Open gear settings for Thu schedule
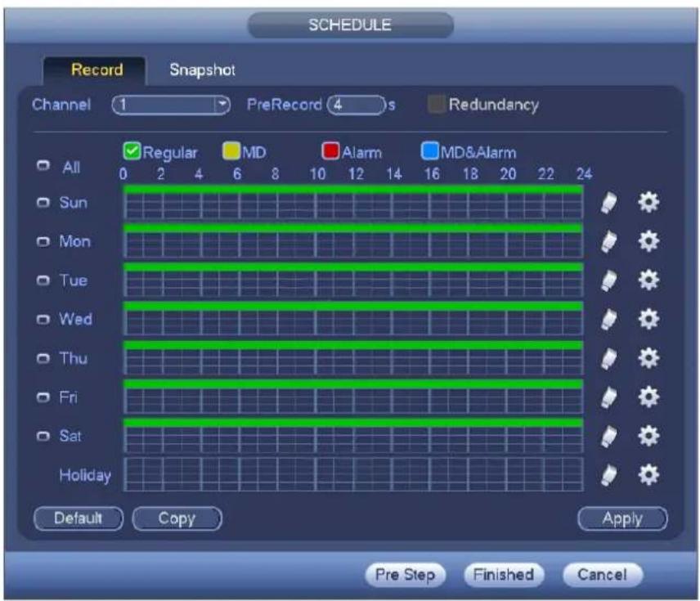Viewport: 700px width, 601px height. click(648, 357)
